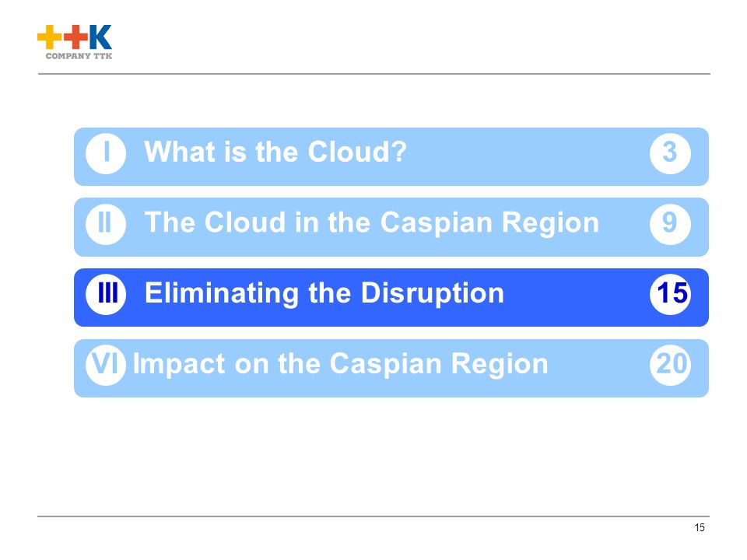Image resolution: width=747 pixels, height=560 pixels.
Task: Click the COMPANY TTK text below the logo
Action: pos(79,56)
